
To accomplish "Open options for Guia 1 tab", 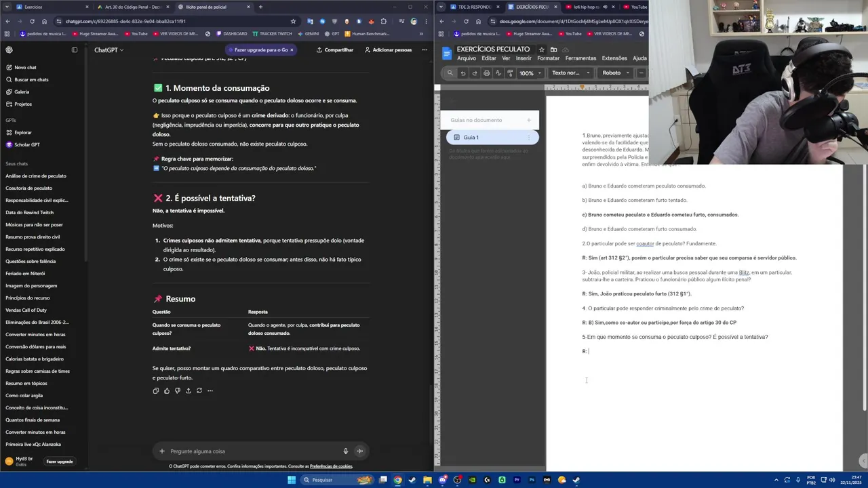I will [x=529, y=138].
